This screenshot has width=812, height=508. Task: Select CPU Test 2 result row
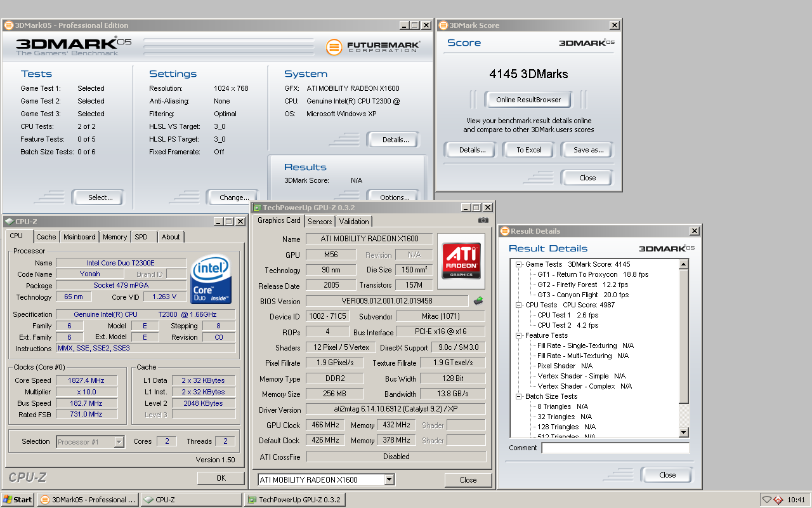point(568,325)
